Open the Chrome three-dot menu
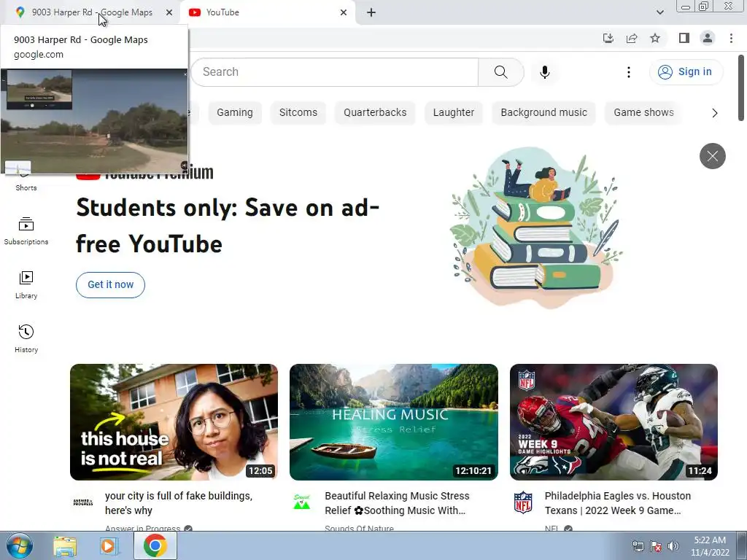The height and width of the screenshot is (560, 747). pos(731,38)
